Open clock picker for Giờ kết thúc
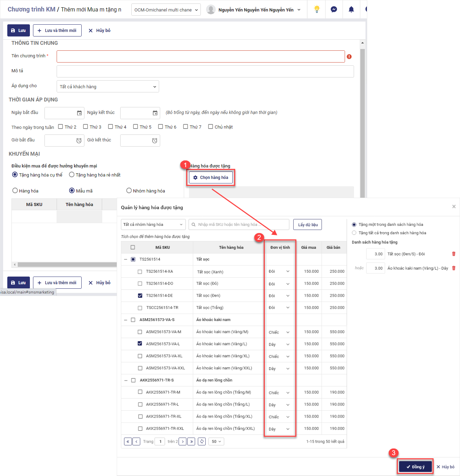 point(155,140)
